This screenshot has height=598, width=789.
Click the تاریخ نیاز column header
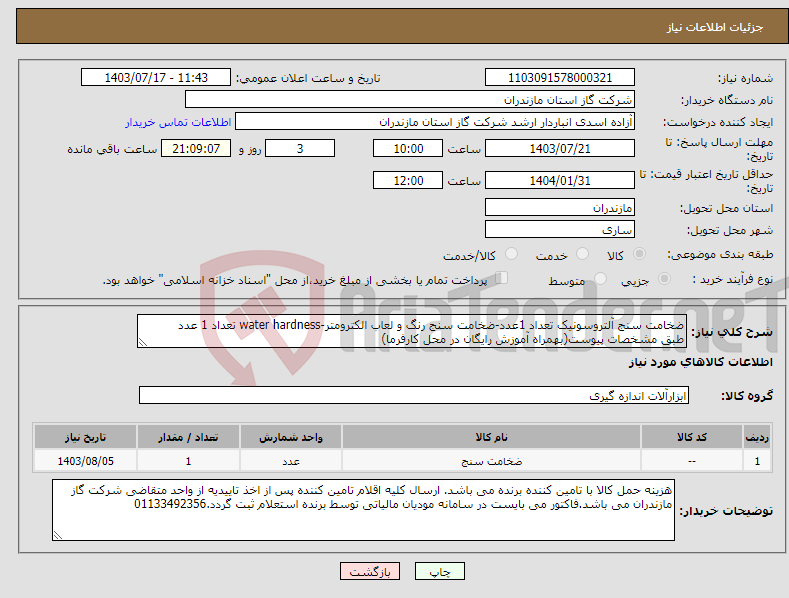coord(86,437)
